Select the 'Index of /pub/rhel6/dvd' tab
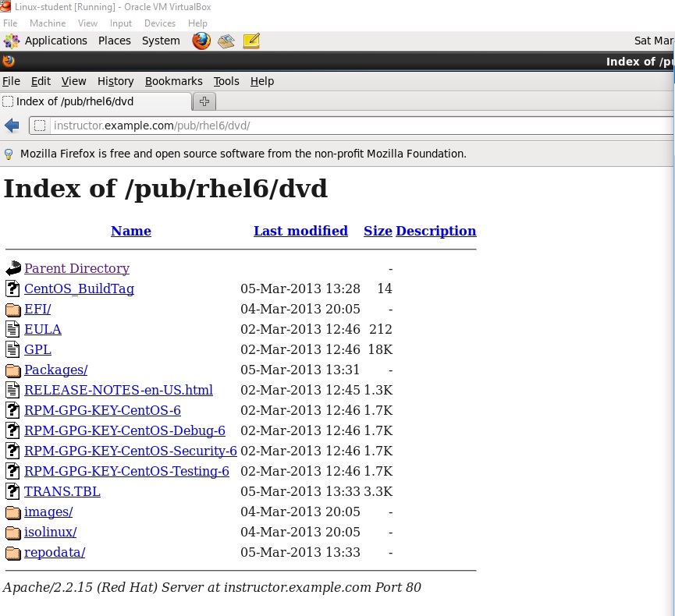The width and height of the screenshot is (675, 616). pos(95,101)
